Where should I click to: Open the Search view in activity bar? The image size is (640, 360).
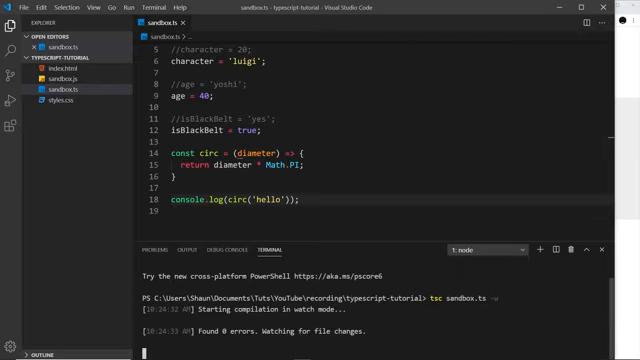[x=10, y=51]
